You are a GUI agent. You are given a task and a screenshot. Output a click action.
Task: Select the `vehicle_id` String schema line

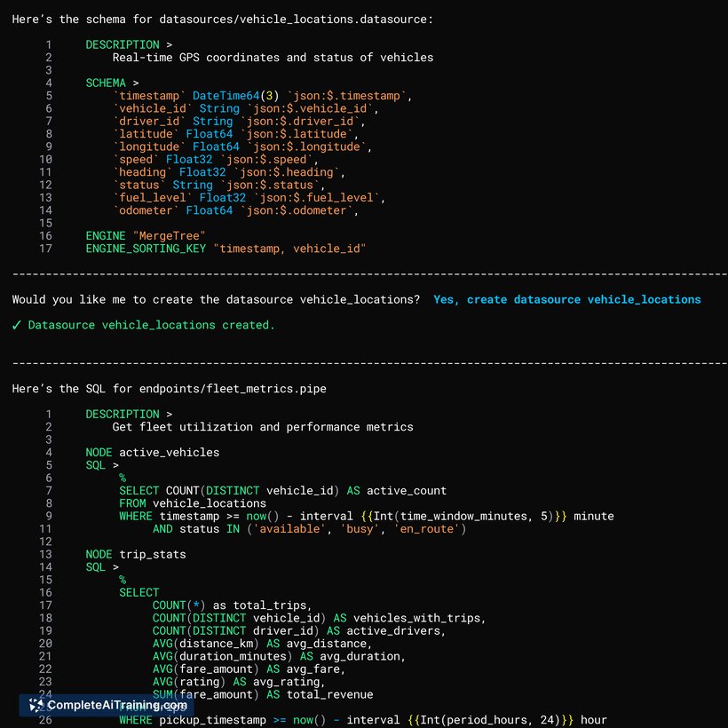pos(246,108)
